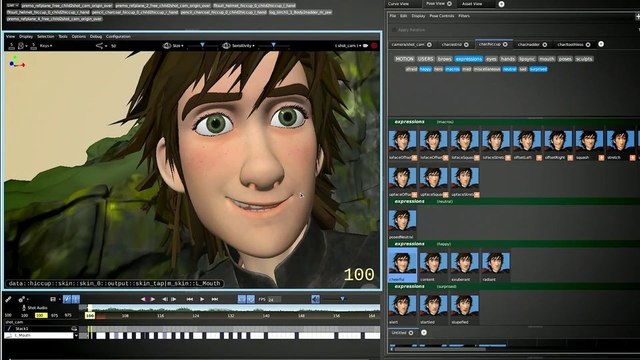Click the yellow highlighted current frame field

(x=41, y=316)
